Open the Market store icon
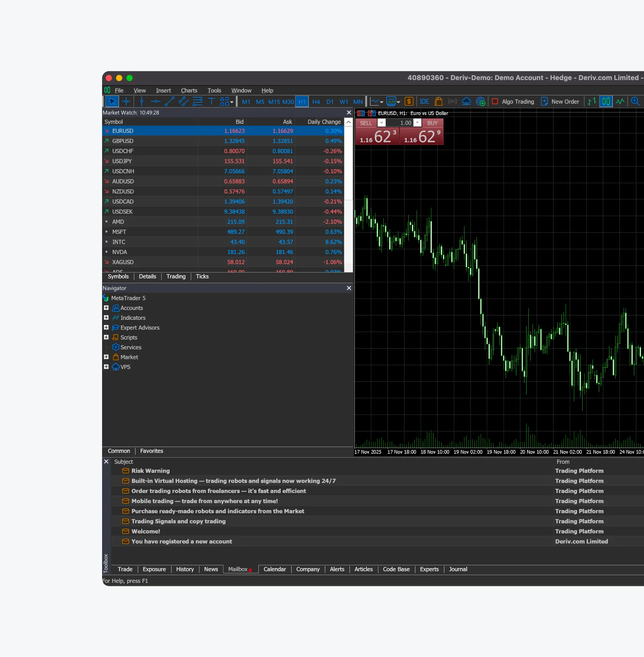Image resolution: width=644 pixels, height=657 pixels. 439,101
